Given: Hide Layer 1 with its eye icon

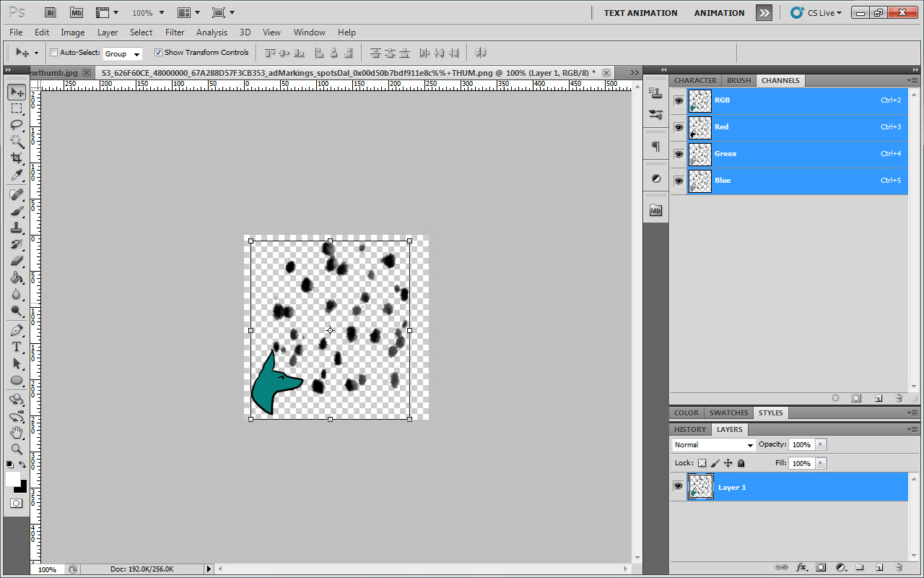Looking at the screenshot, I should tap(679, 487).
